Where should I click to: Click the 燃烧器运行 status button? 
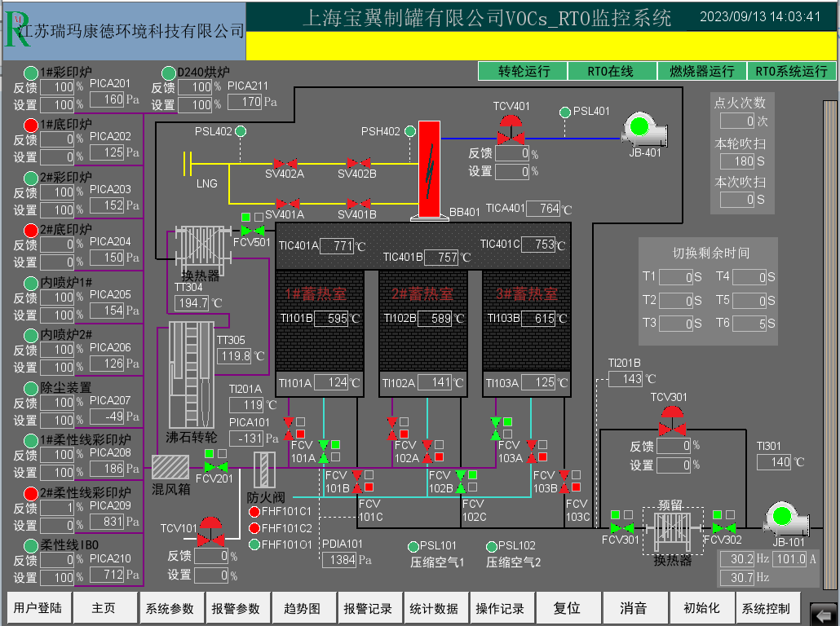click(701, 72)
